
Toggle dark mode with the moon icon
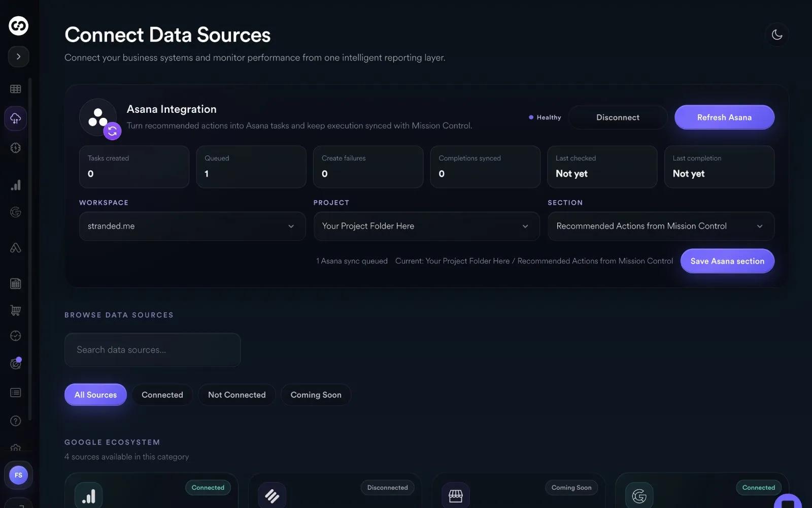click(777, 35)
